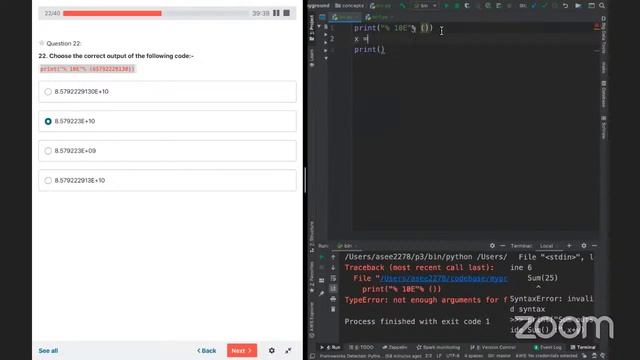
Task: Toggle soft-wrap in Run panel
Action: pyautogui.click(x=333, y=278)
